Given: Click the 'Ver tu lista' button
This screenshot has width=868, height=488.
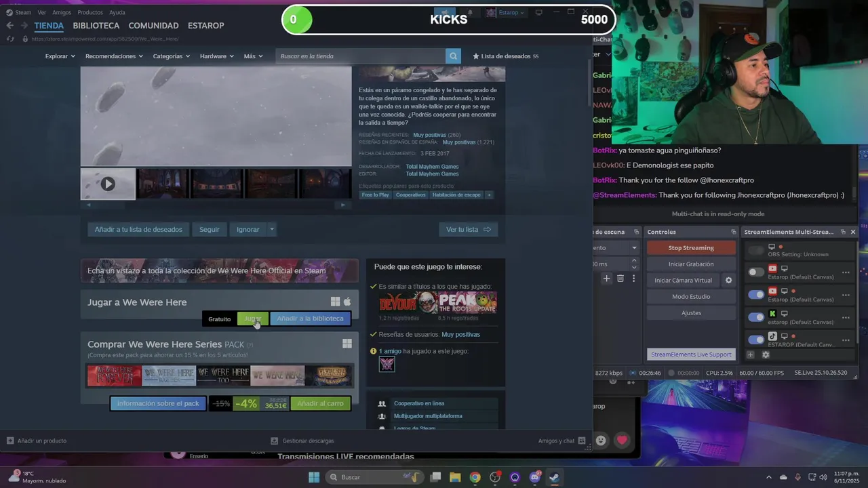Looking at the screenshot, I should click(x=469, y=229).
